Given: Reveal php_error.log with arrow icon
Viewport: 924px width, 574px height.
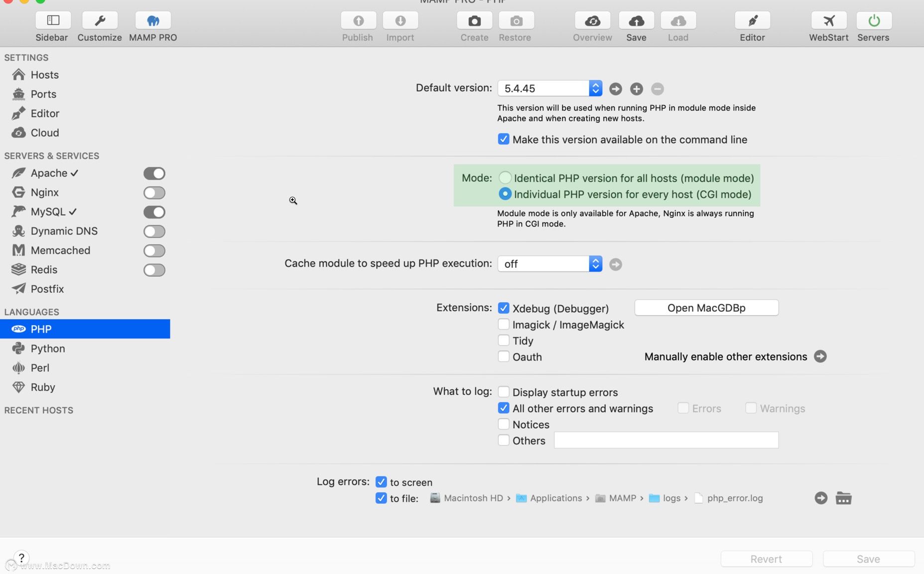Looking at the screenshot, I should click(821, 498).
